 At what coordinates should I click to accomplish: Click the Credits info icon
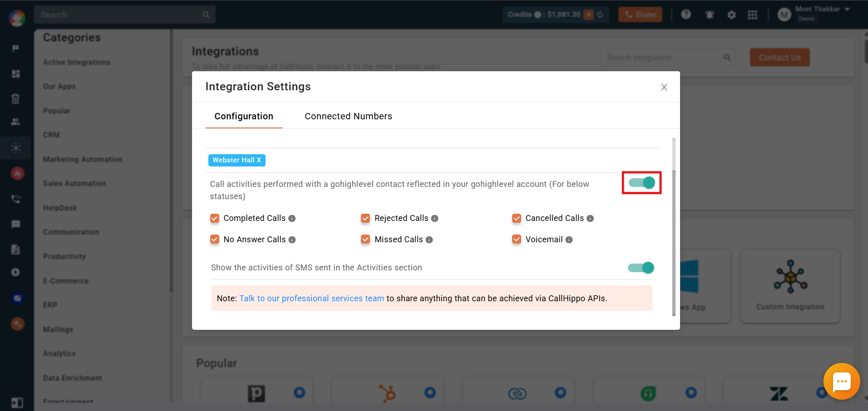click(538, 15)
